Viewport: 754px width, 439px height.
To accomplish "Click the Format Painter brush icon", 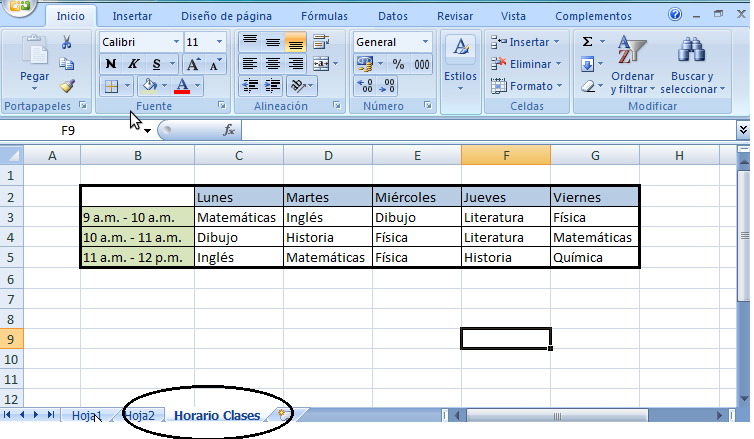I will (x=67, y=86).
